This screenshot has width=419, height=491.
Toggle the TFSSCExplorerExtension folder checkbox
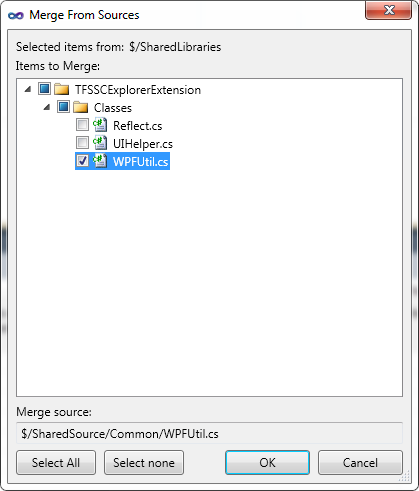point(44,89)
